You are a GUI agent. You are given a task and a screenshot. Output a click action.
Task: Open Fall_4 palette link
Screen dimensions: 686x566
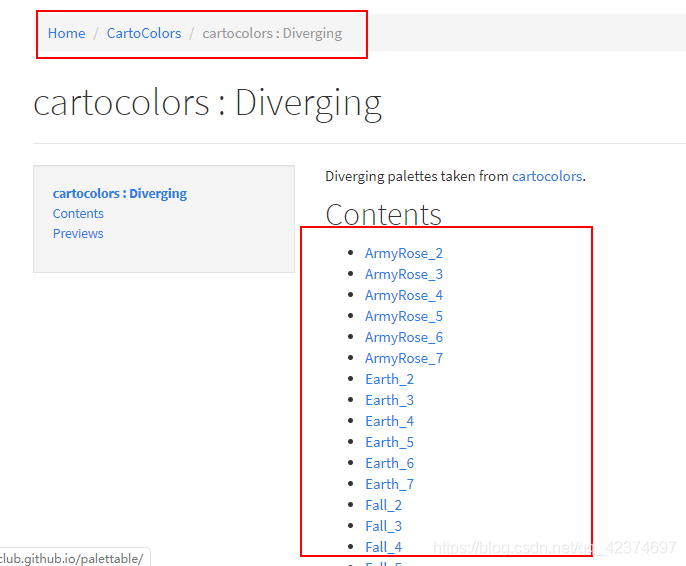click(x=383, y=547)
